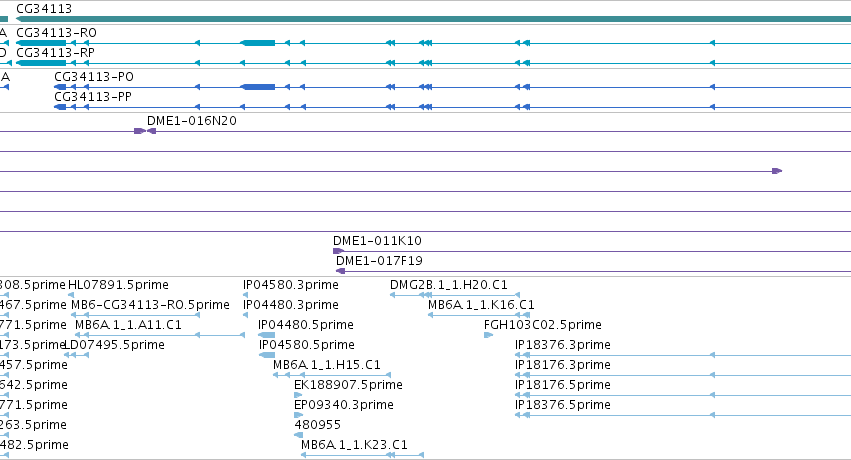Select the MB6A.1_1.K23.C1 feature label
Image resolution: width=851 pixels, height=460 pixels.
pos(354,445)
